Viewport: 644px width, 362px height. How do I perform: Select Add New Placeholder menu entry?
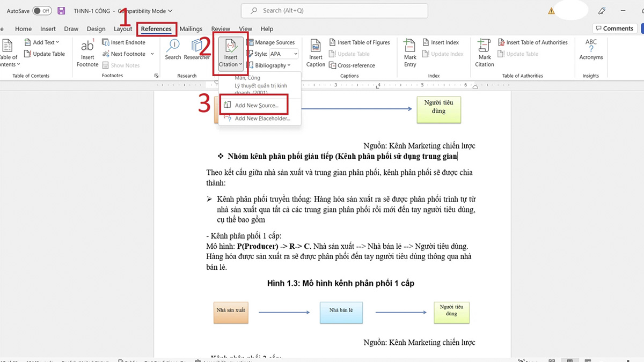click(x=262, y=119)
